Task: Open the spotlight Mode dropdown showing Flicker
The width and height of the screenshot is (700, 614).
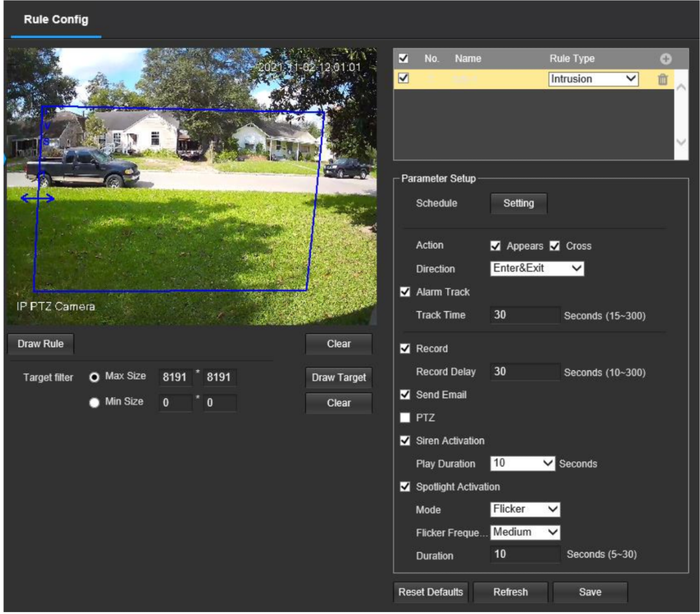Action: [525, 509]
